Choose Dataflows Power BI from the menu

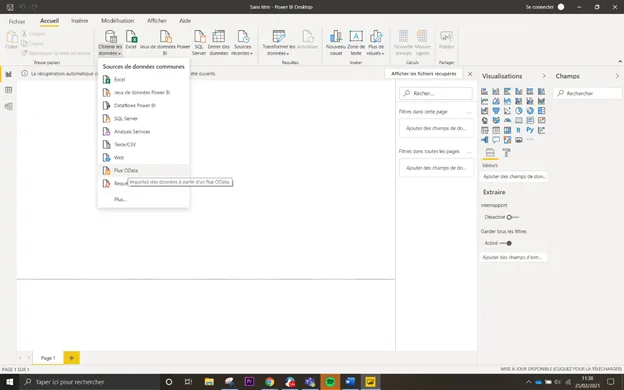click(x=143, y=105)
